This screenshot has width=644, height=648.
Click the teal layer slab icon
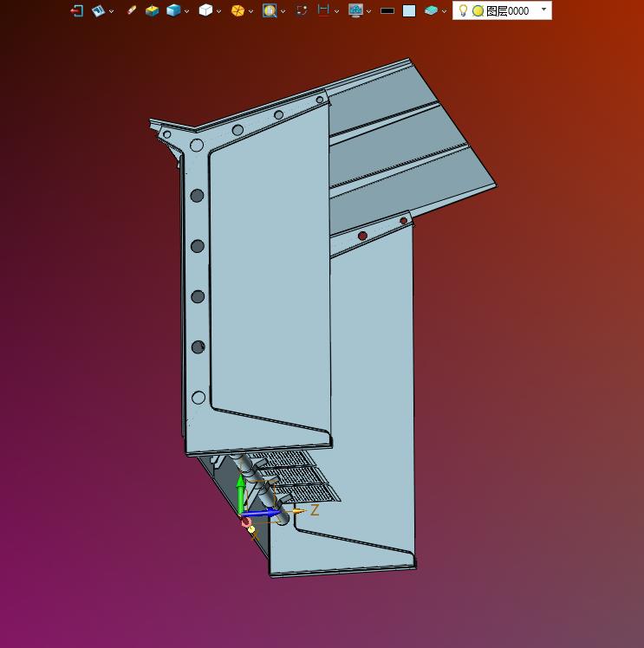coord(431,10)
